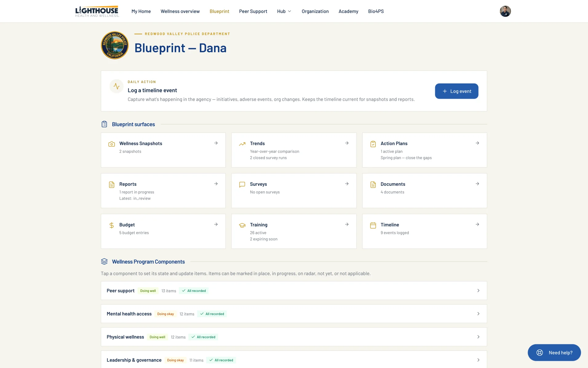Viewport: 588px width, 368px height.
Task: Click the Latest: in_review text
Action: [x=135, y=198]
